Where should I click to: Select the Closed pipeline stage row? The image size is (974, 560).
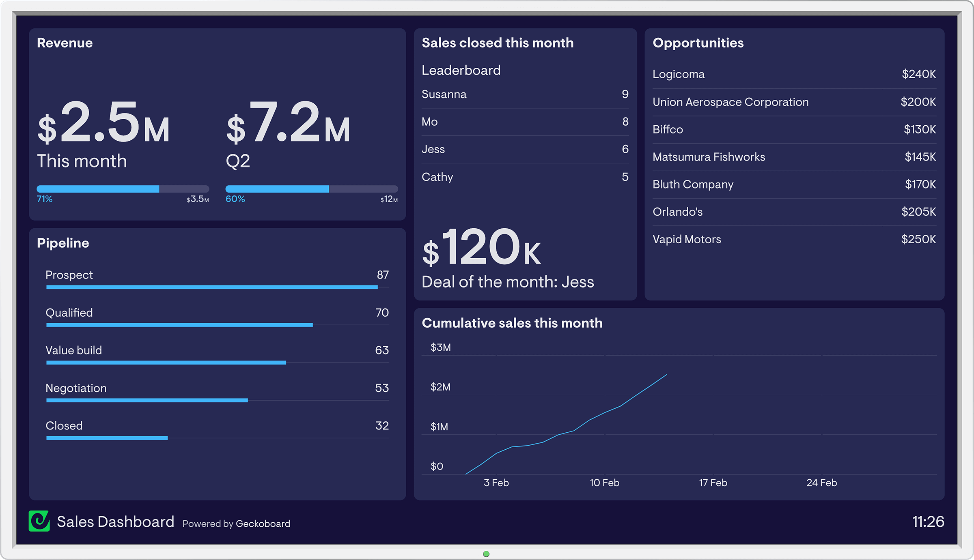[217, 430]
